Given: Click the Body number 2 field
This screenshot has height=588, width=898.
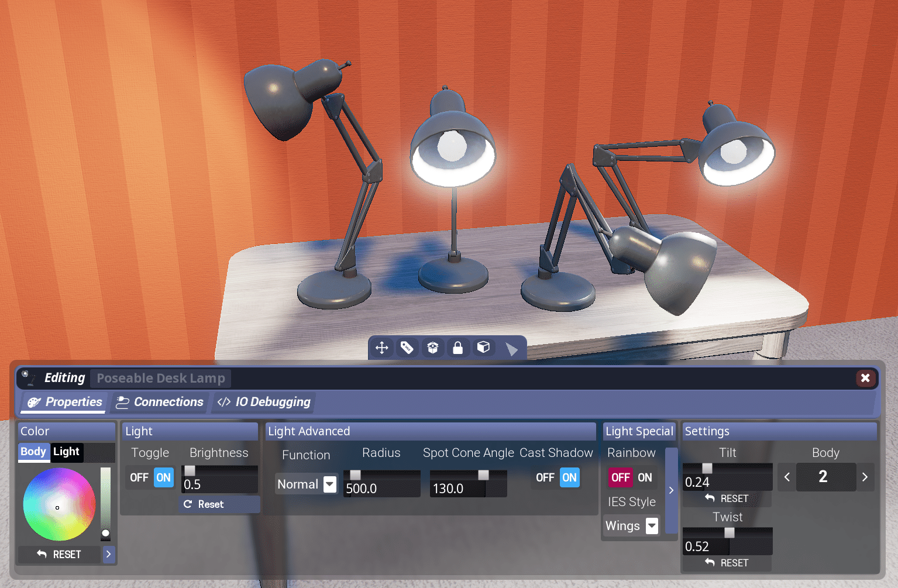Looking at the screenshot, I should [x=826, y=477].
